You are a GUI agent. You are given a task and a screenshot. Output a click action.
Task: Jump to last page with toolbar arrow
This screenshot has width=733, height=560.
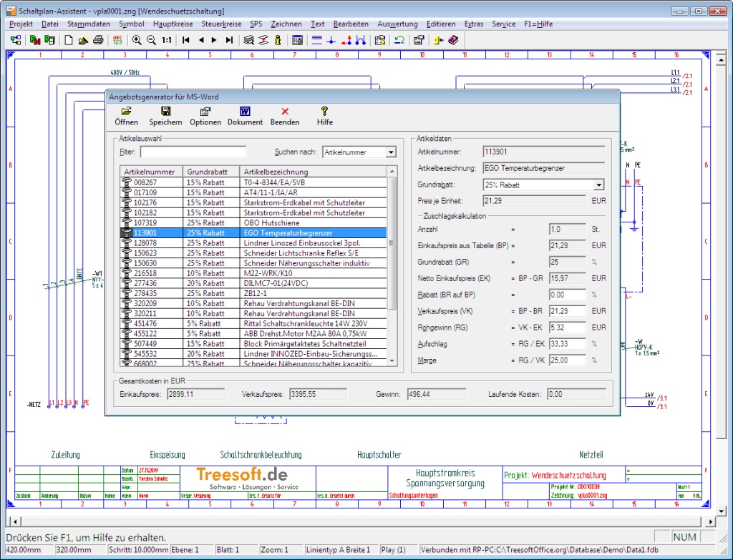click(229, 40)
